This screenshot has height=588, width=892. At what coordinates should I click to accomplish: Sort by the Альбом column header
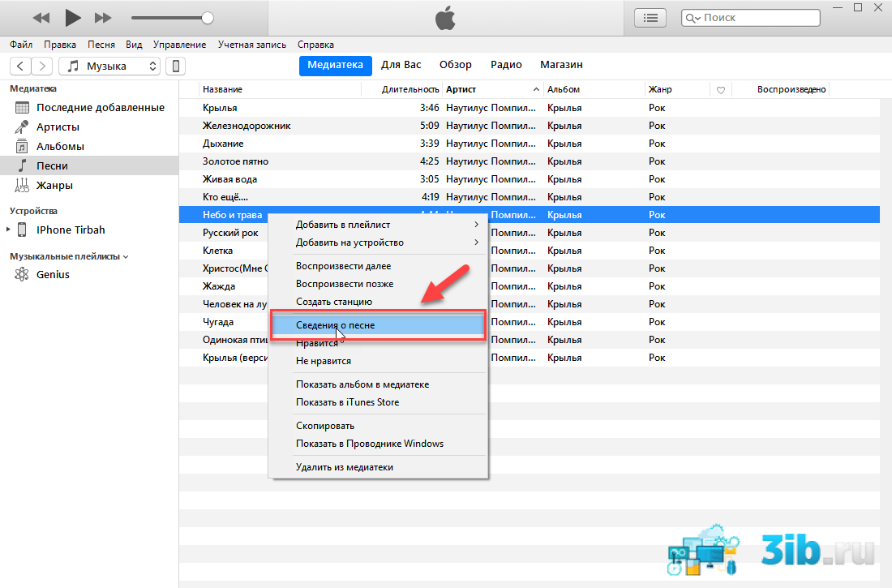click(x=594, y=89)
